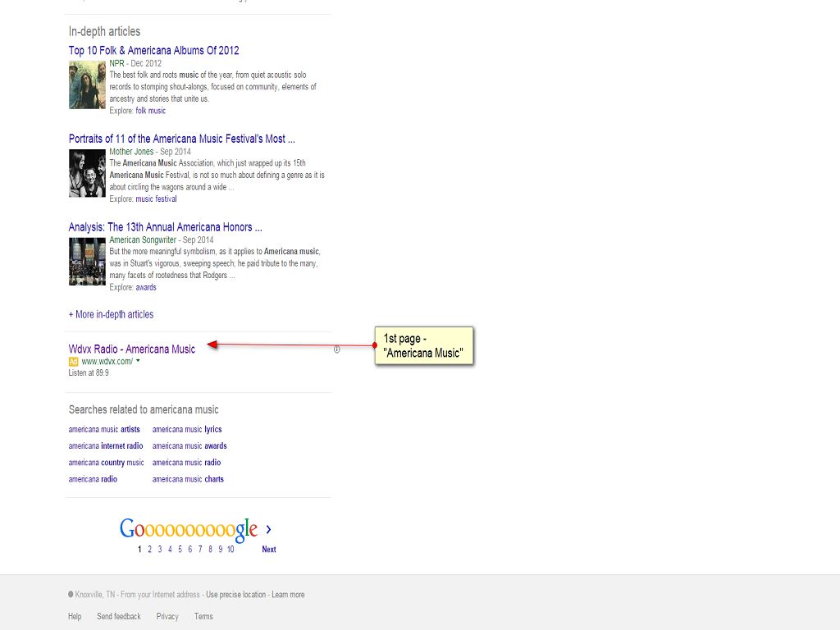
Task: Go to results page 8
Action: coord(210,549)
